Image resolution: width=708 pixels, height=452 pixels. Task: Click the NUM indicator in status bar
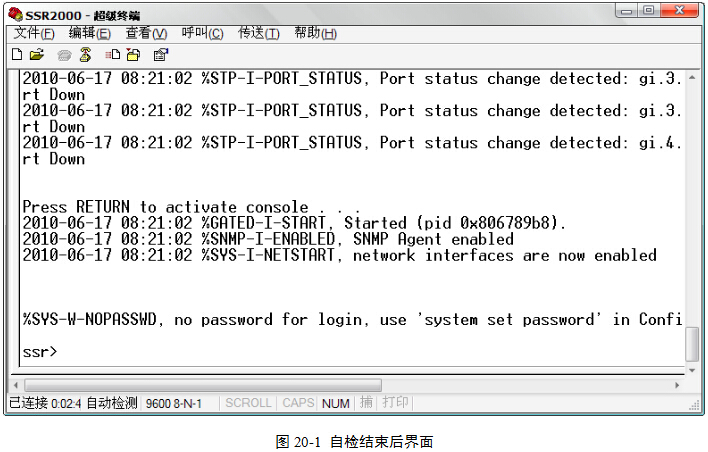tap(336, 403)
